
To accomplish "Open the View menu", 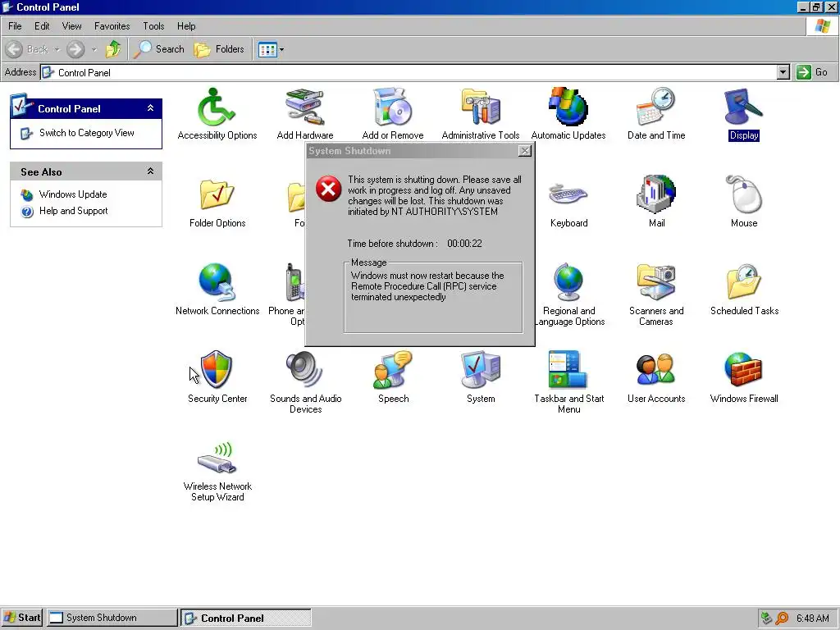I will (x=71, y=26).
